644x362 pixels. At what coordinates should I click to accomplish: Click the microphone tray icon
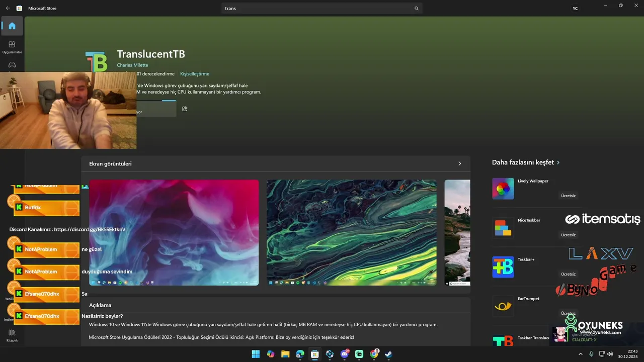click(x=591, y=354)
